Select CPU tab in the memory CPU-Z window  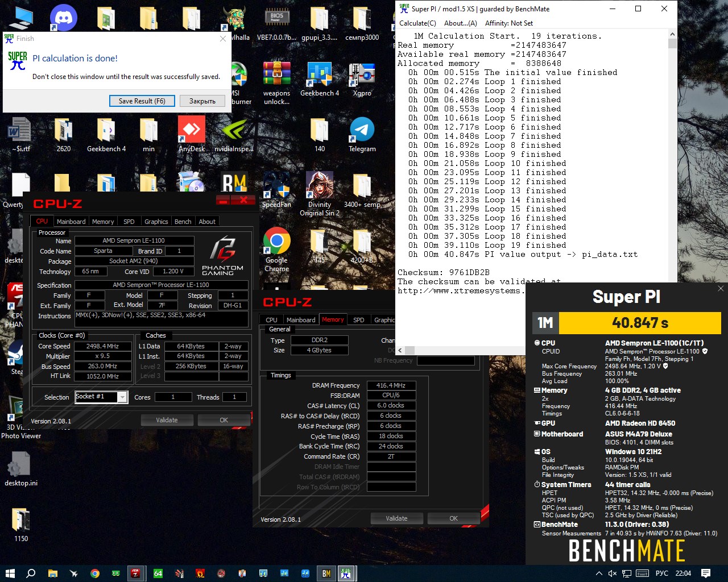pyautogui.click(x=271, y=320)
